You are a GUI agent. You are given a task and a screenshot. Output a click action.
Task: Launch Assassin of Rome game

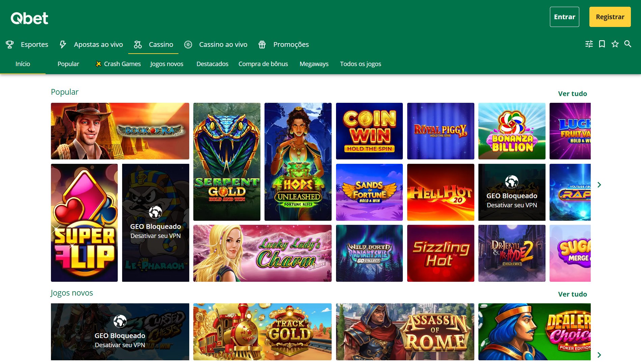[405, 332]
